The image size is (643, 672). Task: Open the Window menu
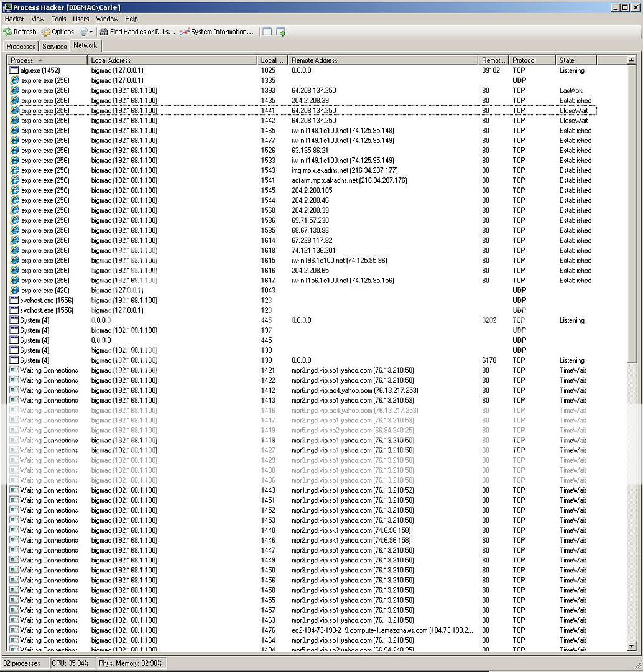107,19
